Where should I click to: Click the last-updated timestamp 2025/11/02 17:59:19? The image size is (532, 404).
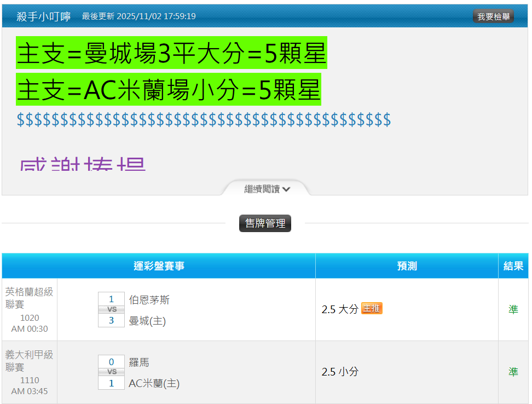156,16
